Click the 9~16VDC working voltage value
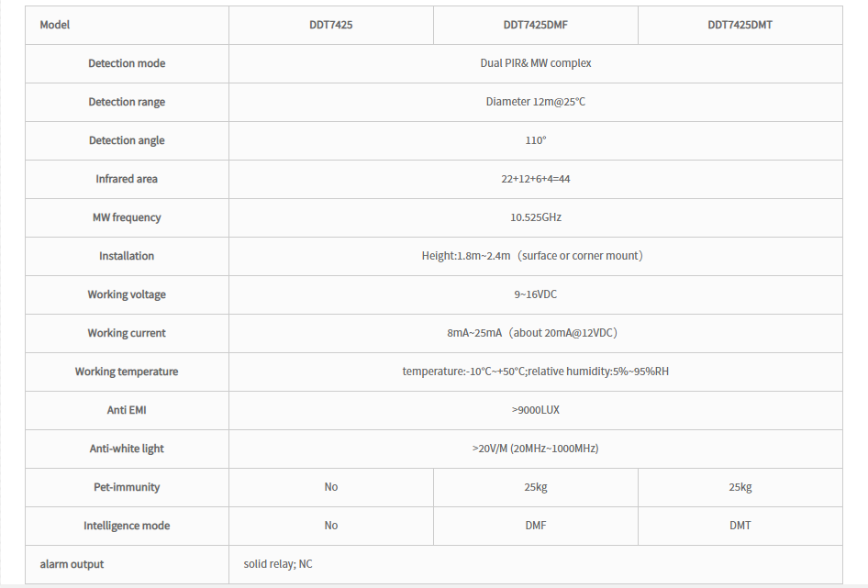The width and height of the screenshot is (868, 588). [535, 294]
